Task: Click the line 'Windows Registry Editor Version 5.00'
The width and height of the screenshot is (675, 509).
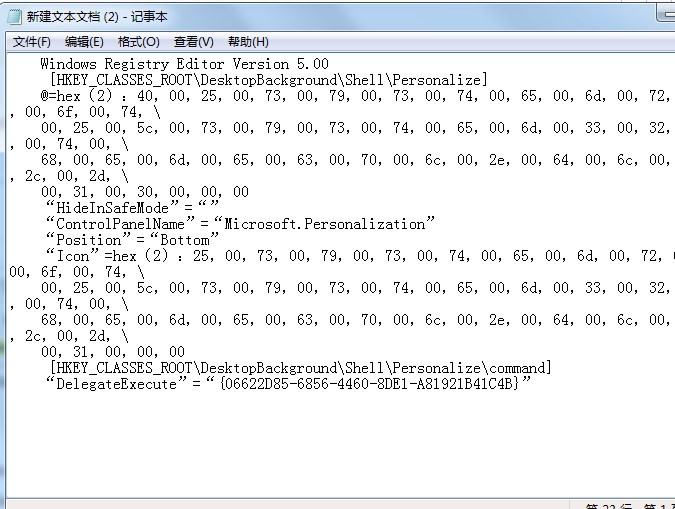Action: pos(184,64)
